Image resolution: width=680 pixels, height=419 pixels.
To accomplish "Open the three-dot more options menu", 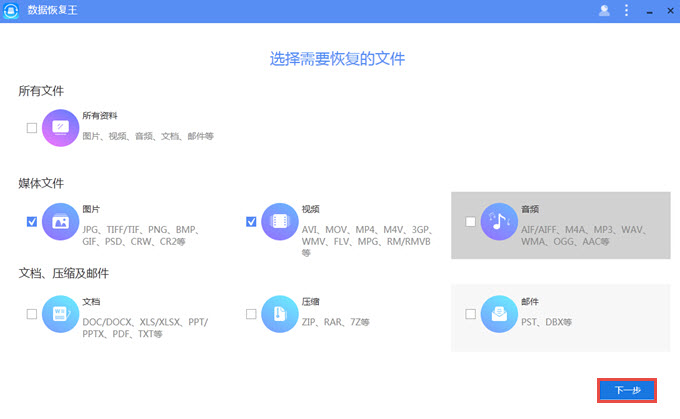I will point(627,10).
